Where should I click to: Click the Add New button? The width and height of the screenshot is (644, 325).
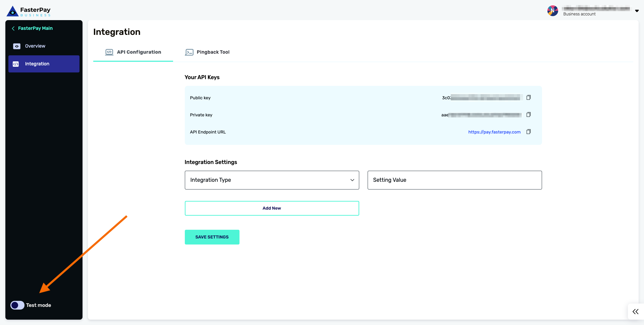pos(272,208)
